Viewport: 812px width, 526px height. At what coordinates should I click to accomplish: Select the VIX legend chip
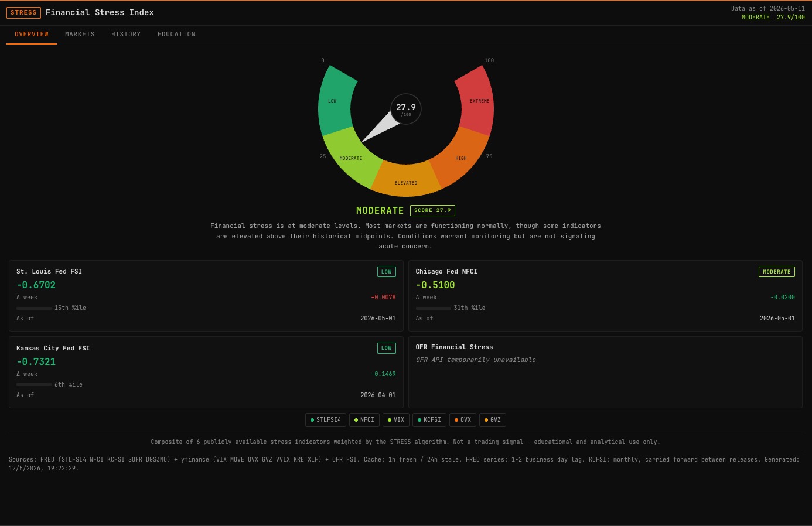(x=396, y=420)
